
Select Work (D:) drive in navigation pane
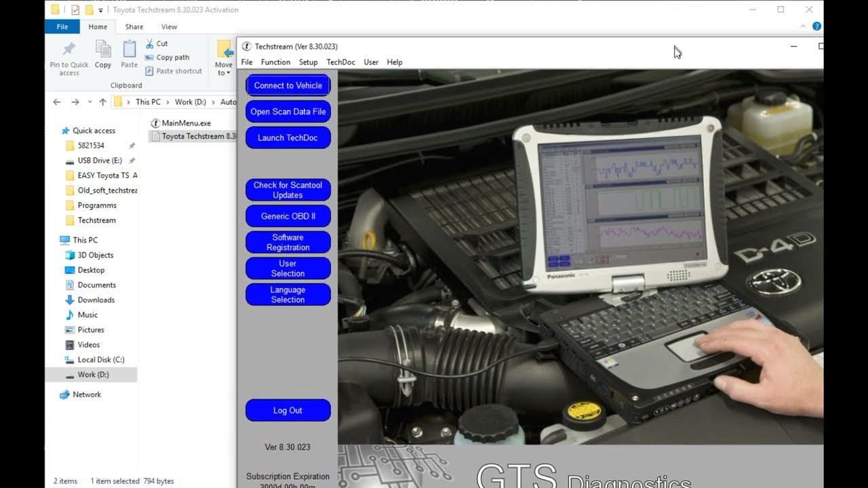tap(93, 375)
